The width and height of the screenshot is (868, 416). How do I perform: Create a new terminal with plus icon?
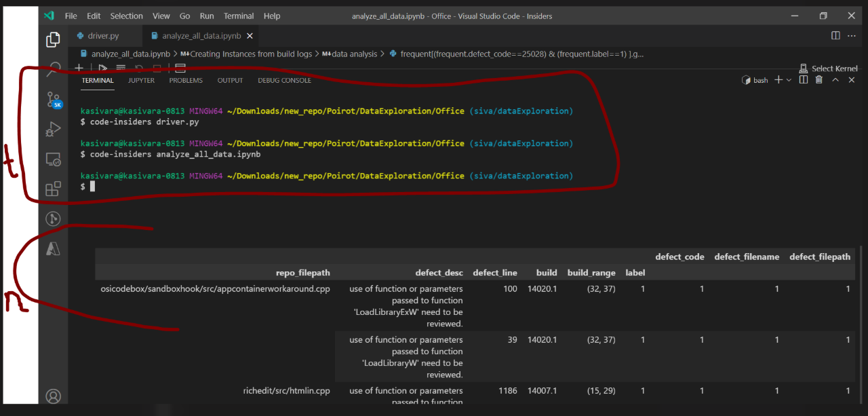(x=778, y=80)
